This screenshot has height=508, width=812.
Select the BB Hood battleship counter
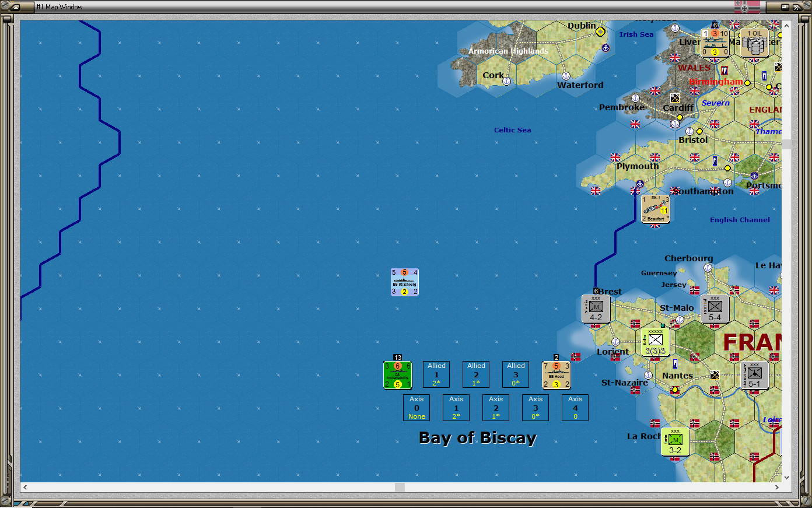tap(555, 374)
